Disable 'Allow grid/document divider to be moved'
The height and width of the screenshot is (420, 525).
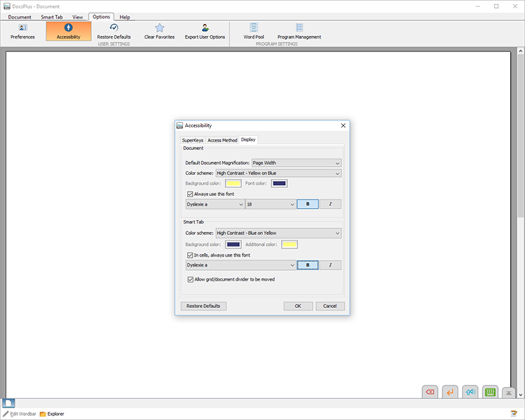[189, 279]
